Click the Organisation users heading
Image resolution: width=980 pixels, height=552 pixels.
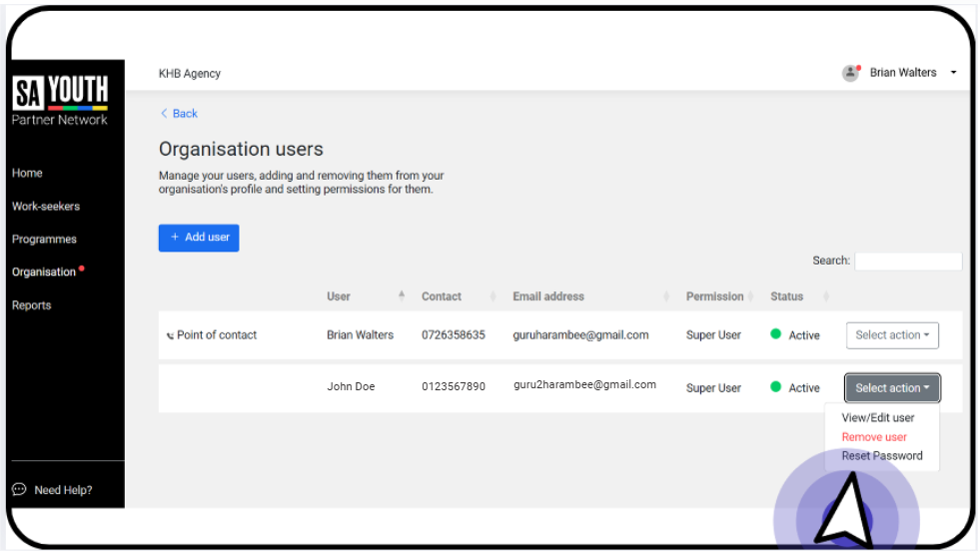tap(241, 150)
